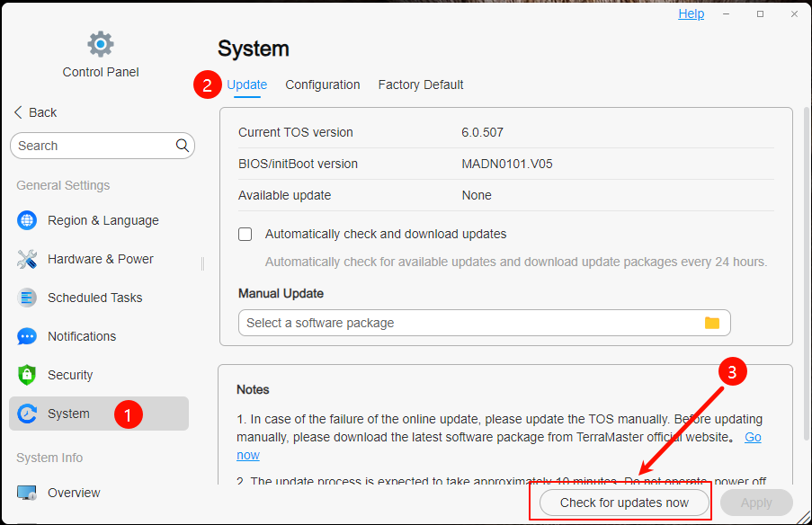
Task: Click Check for updates now button
Action: [624, 503]
